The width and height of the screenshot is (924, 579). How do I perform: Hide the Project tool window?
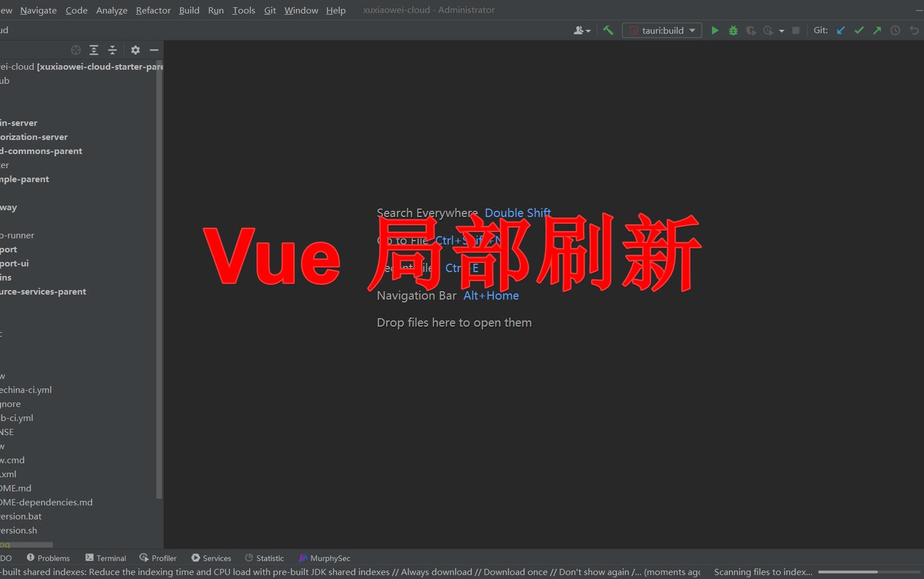point(154,50)
